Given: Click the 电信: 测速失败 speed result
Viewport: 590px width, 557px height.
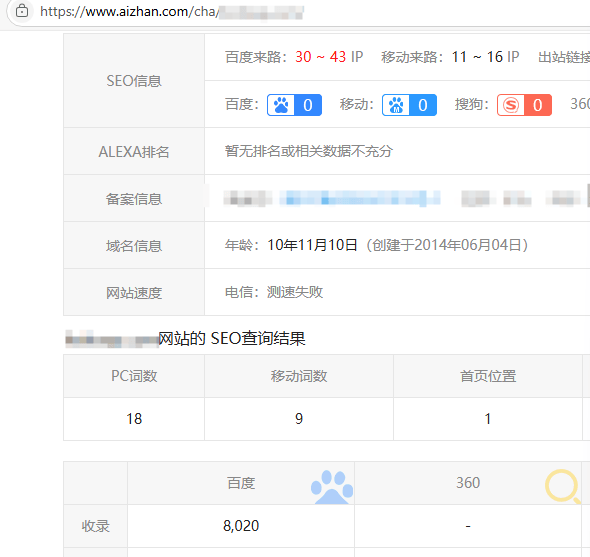Looking at the screenshot, I should click(x=274, y=292).
